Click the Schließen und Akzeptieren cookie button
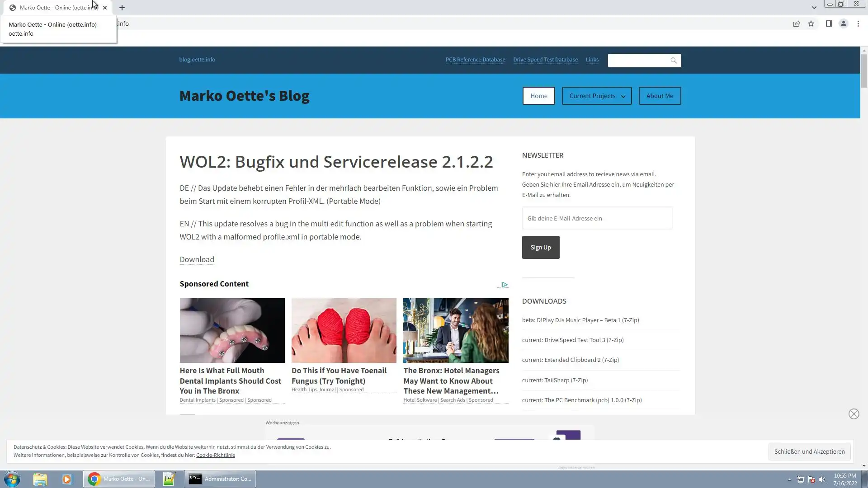868x488 pixels. click(809, 451)
